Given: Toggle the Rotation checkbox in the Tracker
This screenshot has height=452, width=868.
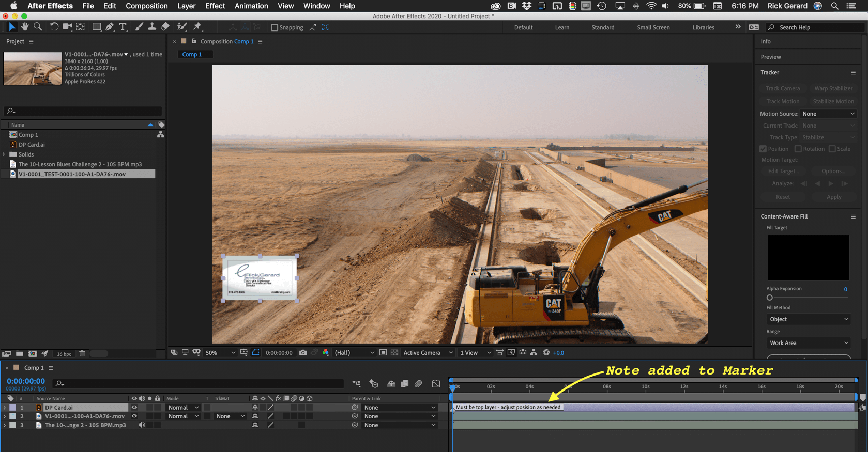Looking at the screenshot, I should point(798,149).
